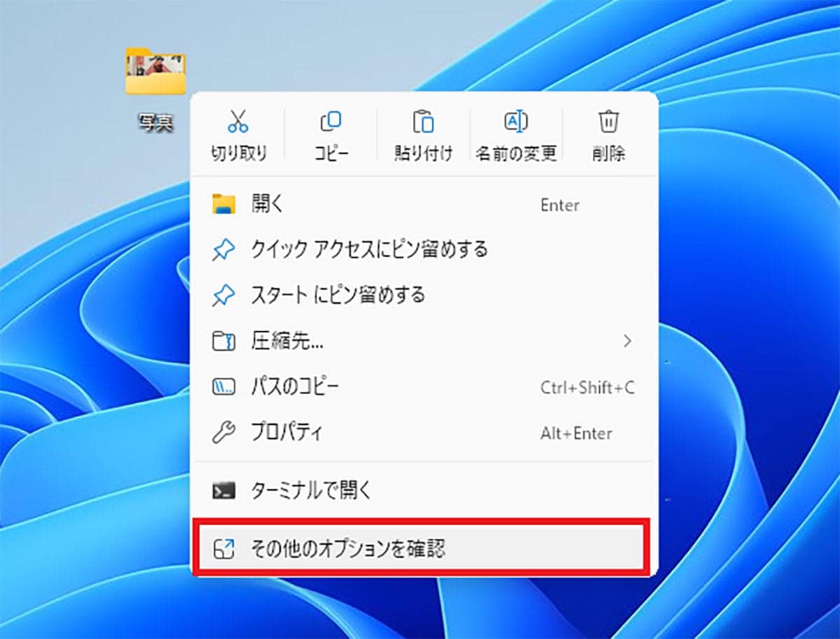Click the 削除 (Delete) trash icon

tap(608, 120)
